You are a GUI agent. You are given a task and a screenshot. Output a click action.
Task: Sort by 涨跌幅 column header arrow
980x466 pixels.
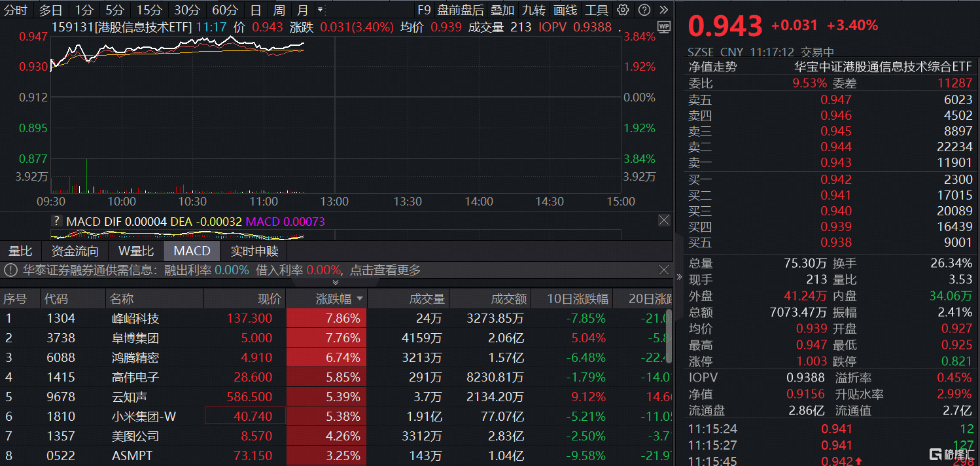[x=360, y=299]
